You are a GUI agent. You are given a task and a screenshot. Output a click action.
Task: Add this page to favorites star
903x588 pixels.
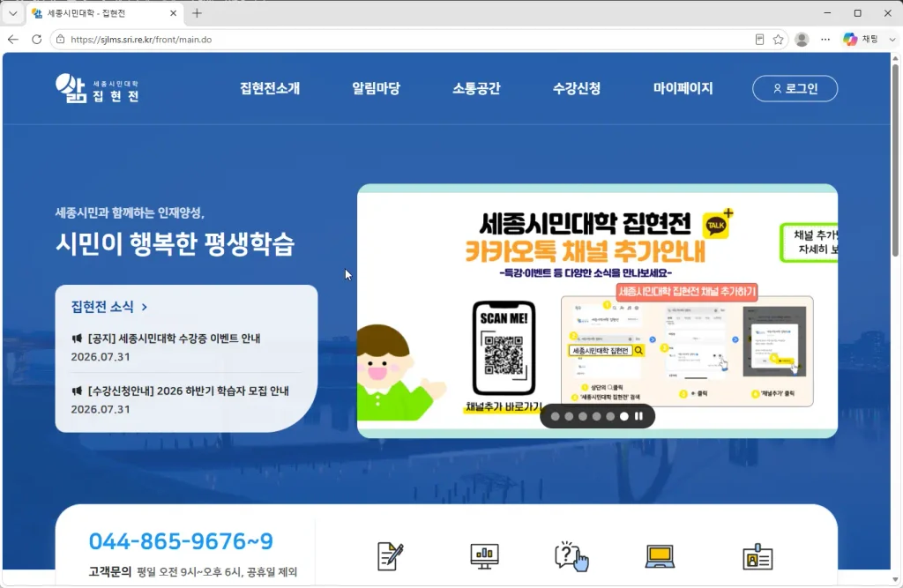778,39
